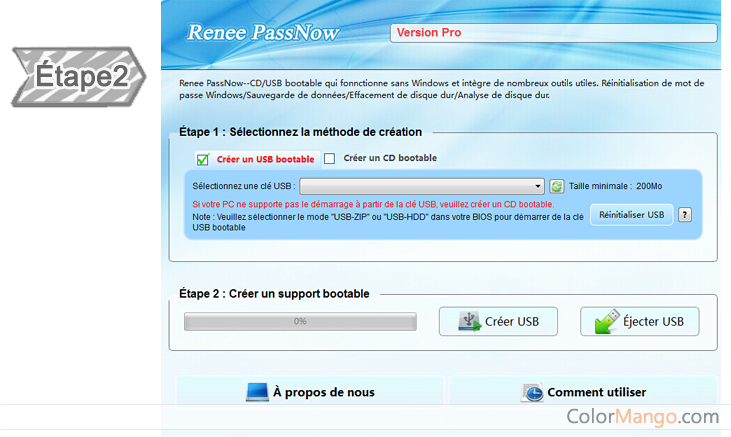Click the 0% progress bar
This screenshot has width=731, height=437.
click(300, 322)
